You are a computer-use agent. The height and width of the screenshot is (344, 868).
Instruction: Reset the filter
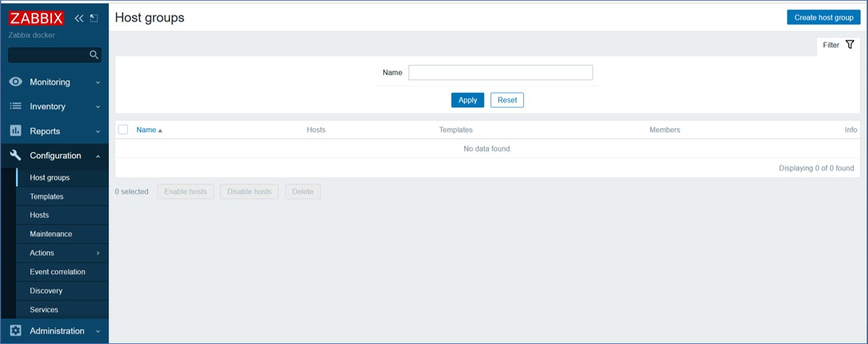point(507,100)
